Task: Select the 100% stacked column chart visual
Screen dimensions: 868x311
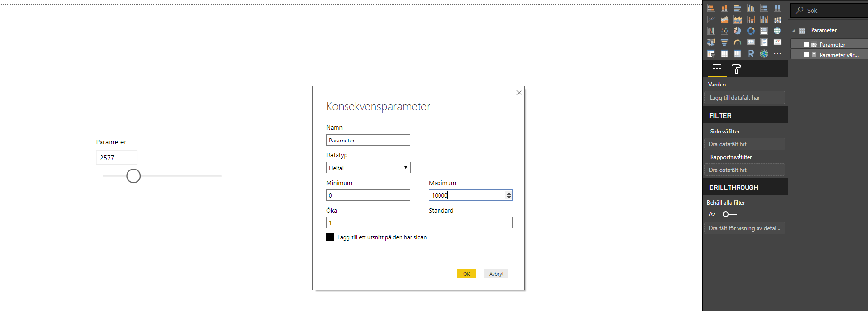Action: click(x=777, y=8)
